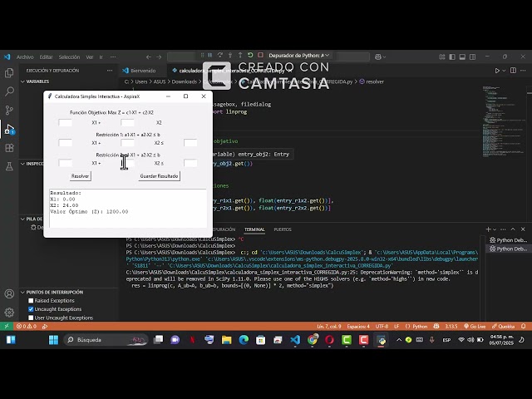Screen dimensions: 532x399
Task: Switch to the Bienvenido tab
Action: tap(143, 71)
